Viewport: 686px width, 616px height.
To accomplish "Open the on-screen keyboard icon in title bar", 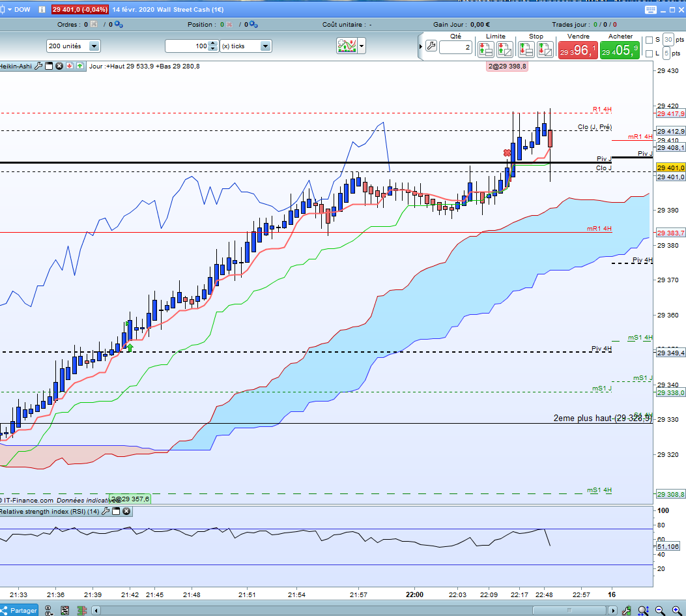I will [x=651, y=10].
